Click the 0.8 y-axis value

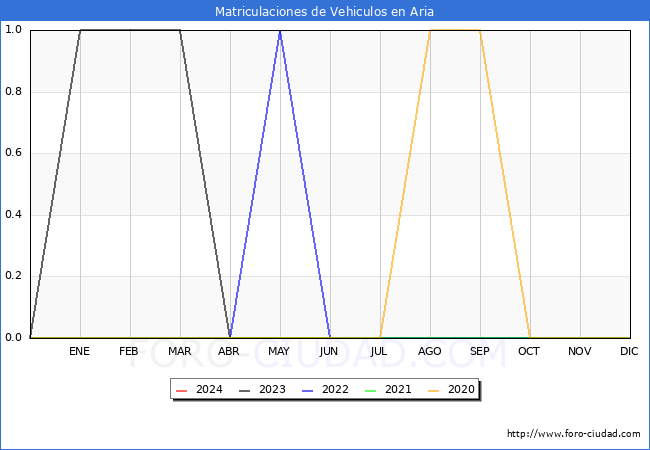(13, 92)
